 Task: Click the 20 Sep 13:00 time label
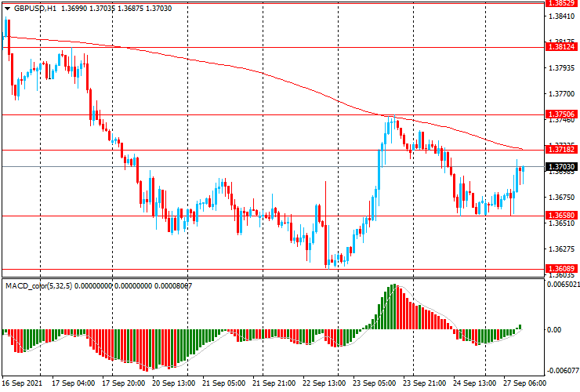coord(173,383)
